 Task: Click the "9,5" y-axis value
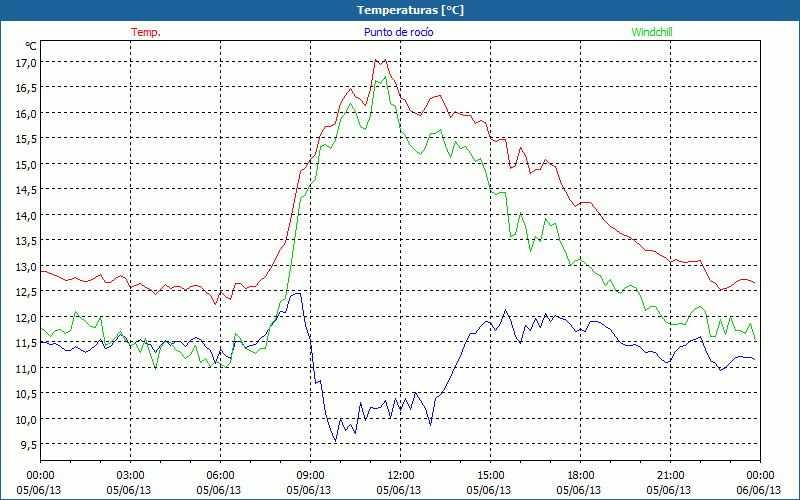point(29,445)
